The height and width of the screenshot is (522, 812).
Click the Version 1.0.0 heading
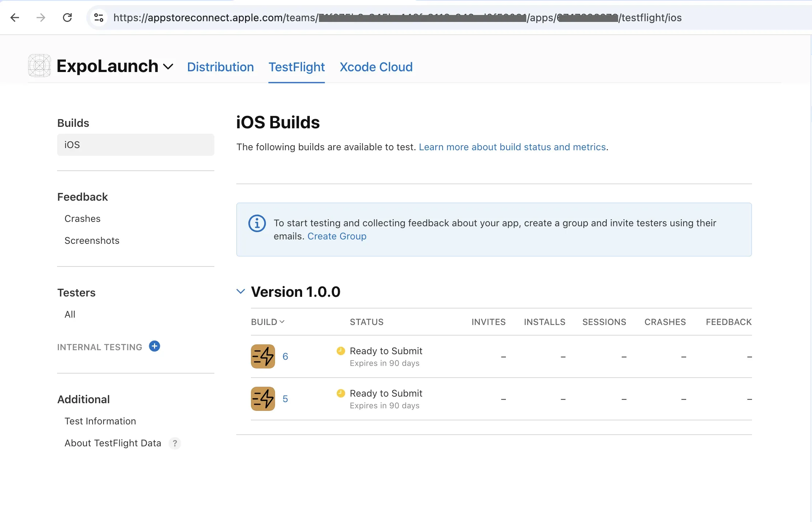click(x=296, y=292)
